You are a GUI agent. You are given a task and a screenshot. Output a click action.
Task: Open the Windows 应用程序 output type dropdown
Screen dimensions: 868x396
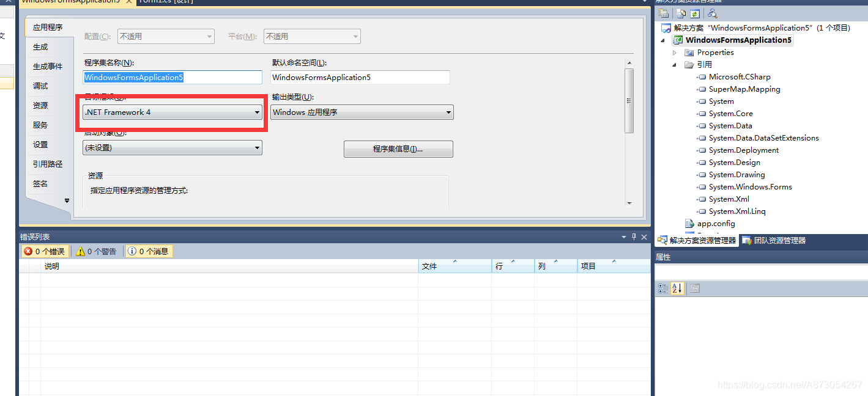pyautogui.click(x=448, y=112)
